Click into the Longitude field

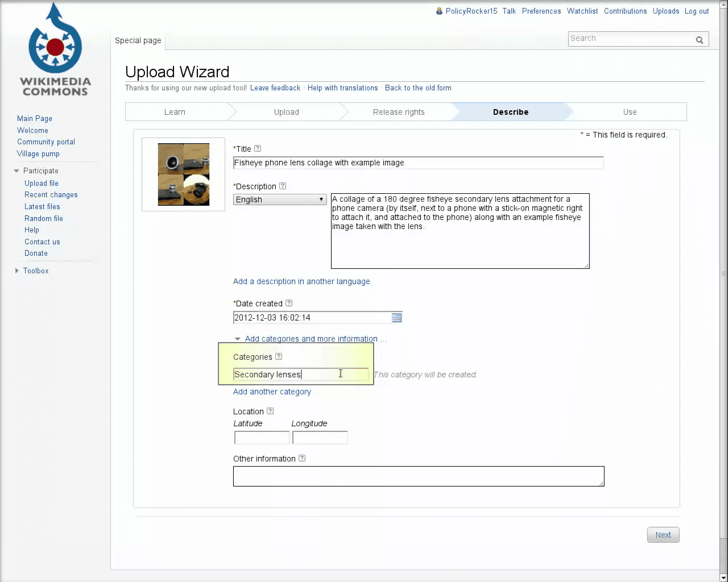point(320,438)
